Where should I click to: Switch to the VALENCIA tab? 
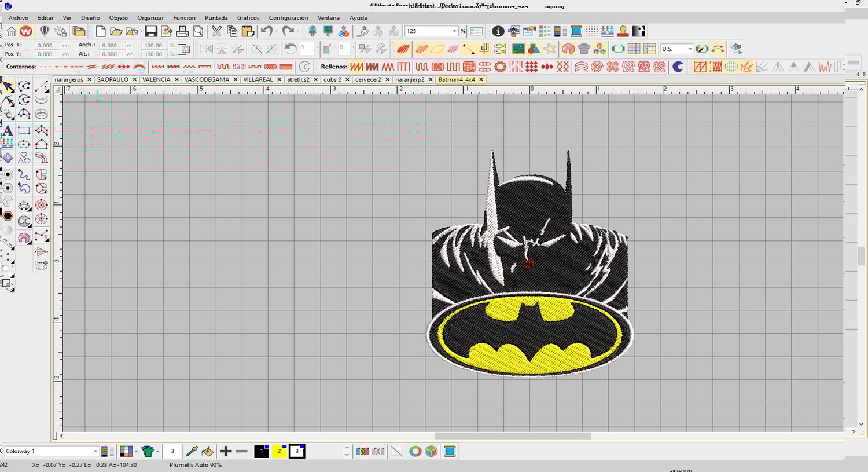tap(156, 79)
